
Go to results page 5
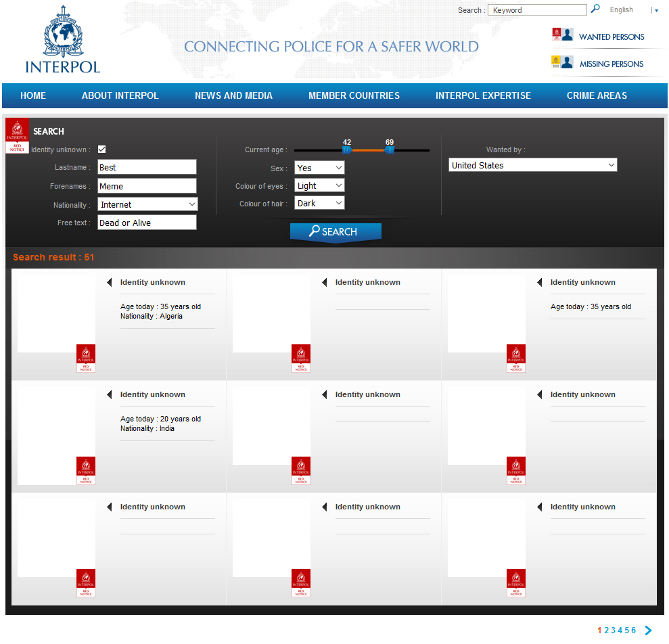coord(627,630)
